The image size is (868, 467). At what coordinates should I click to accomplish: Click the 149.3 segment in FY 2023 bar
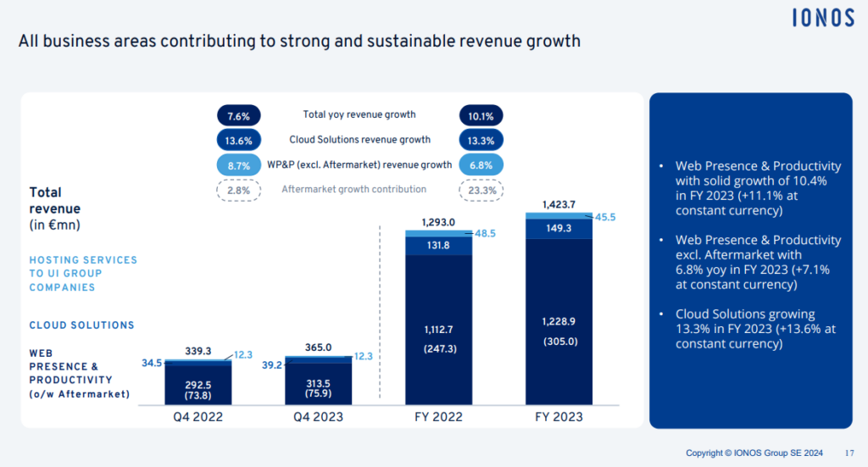559,228
